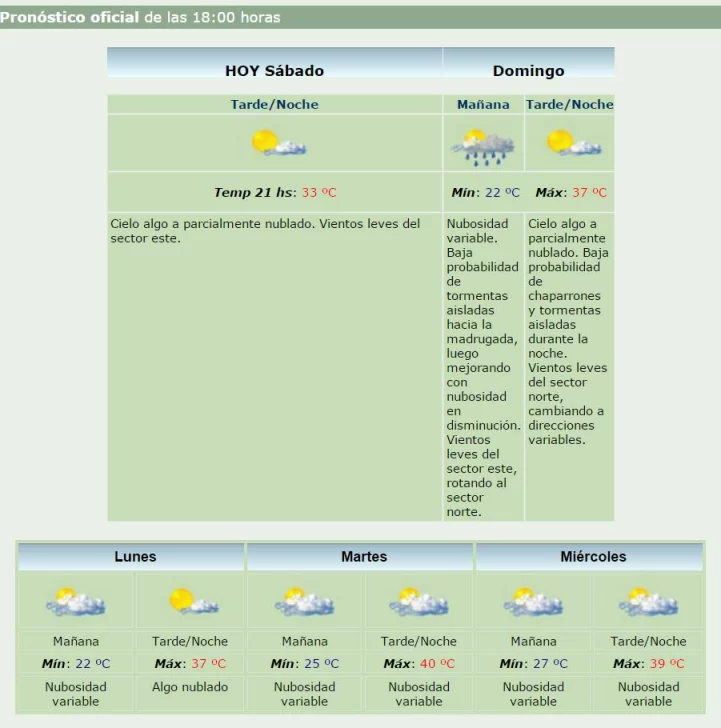Click the Miércoles day header
This screenshot has height=728, width=721.
(x=593, y=557)
